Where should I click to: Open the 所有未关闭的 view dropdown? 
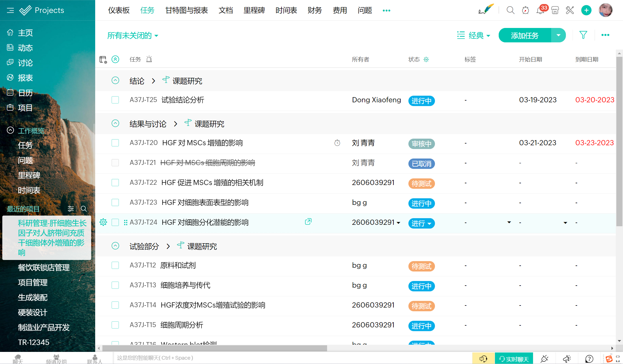[133, 36]
